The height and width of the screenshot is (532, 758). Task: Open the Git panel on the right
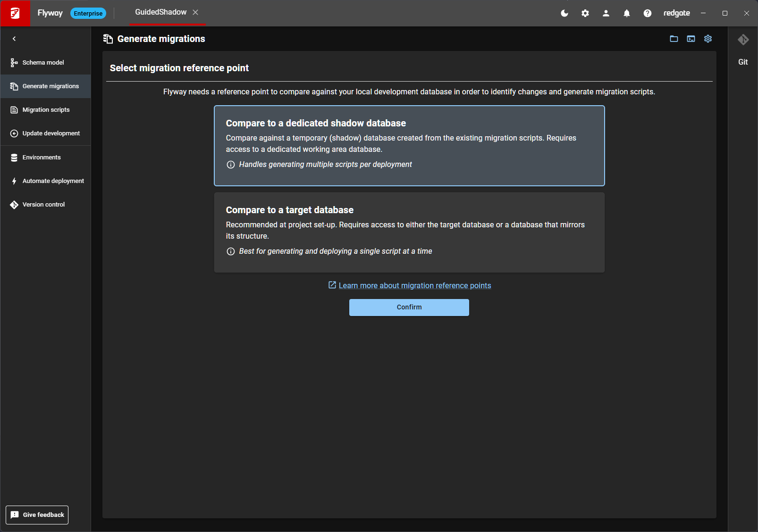click(x=742, y=40)
